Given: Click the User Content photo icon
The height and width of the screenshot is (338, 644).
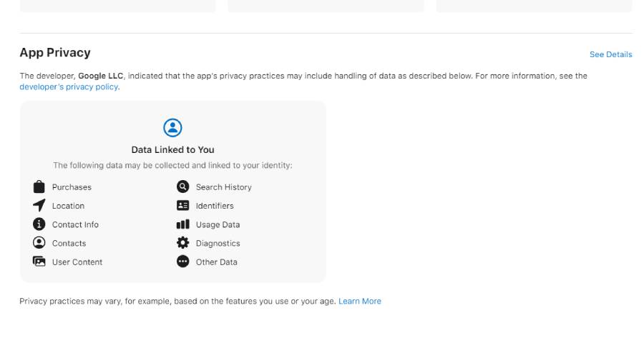Looking at the screenshot, I should 39,262.
